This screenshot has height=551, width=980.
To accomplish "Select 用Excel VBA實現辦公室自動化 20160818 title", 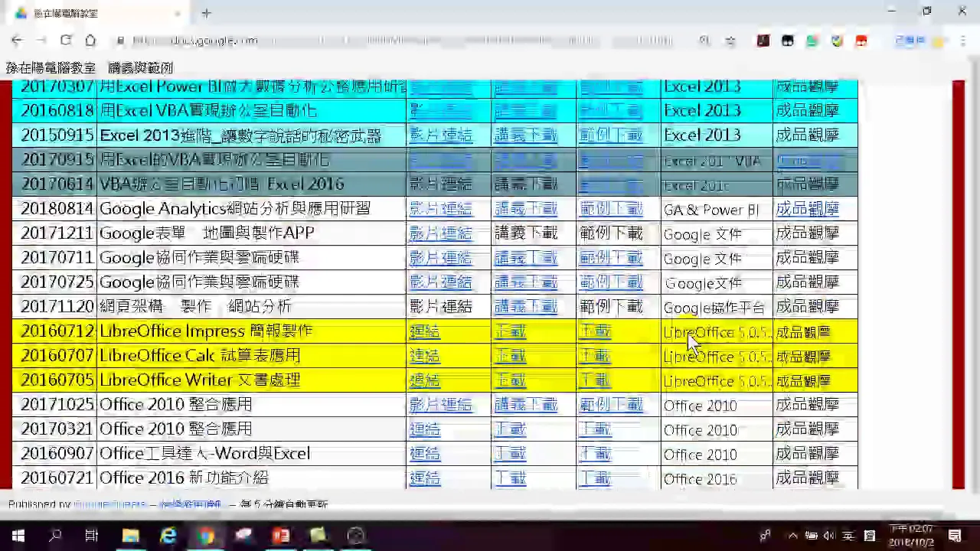I will pos(208,111).
